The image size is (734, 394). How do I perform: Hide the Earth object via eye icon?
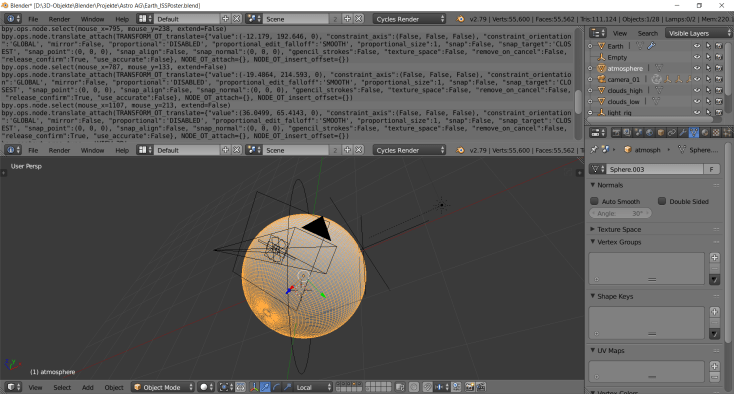(697, 46)
